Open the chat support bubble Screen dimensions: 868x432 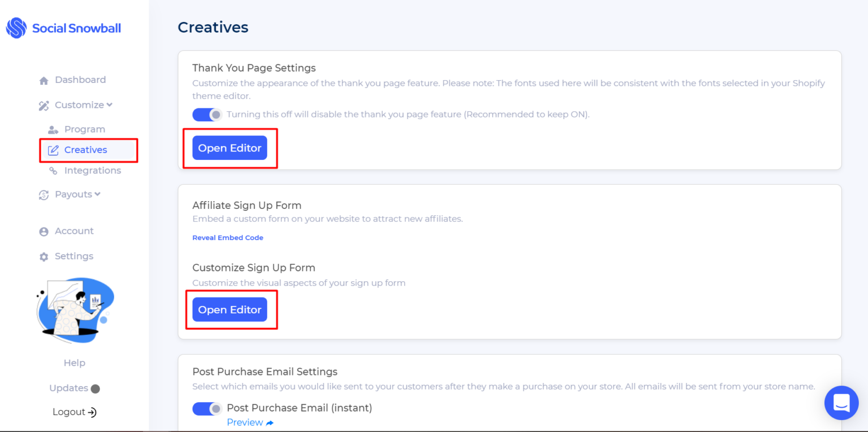[841, 403]
